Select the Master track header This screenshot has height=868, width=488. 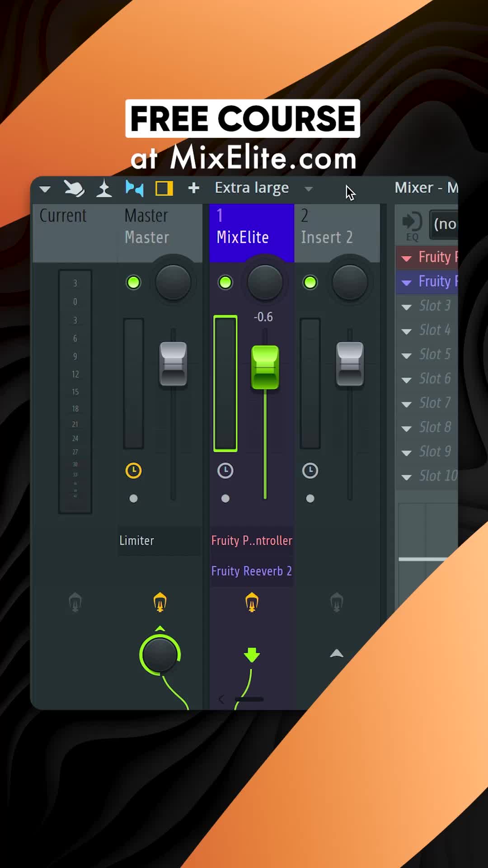coord(160,233)
